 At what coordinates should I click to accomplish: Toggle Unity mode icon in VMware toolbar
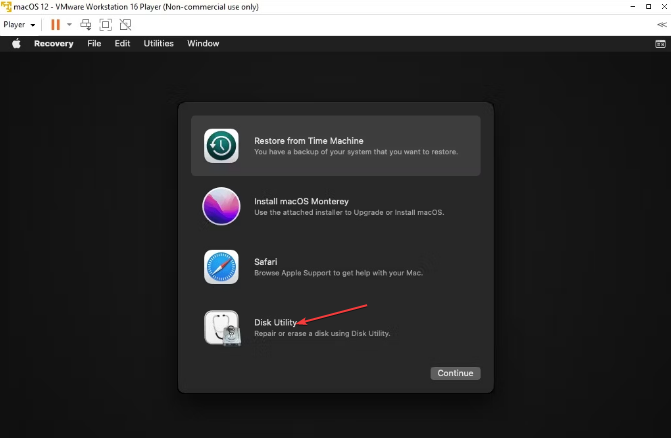125,25
